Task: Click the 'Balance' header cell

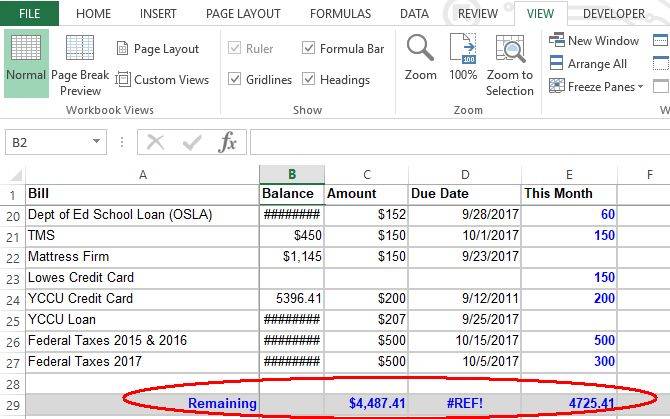Action: [292, 194]
